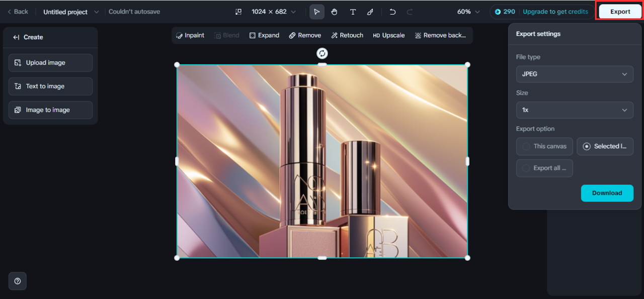Click the Redo arrow

click(x=410, y=12)
